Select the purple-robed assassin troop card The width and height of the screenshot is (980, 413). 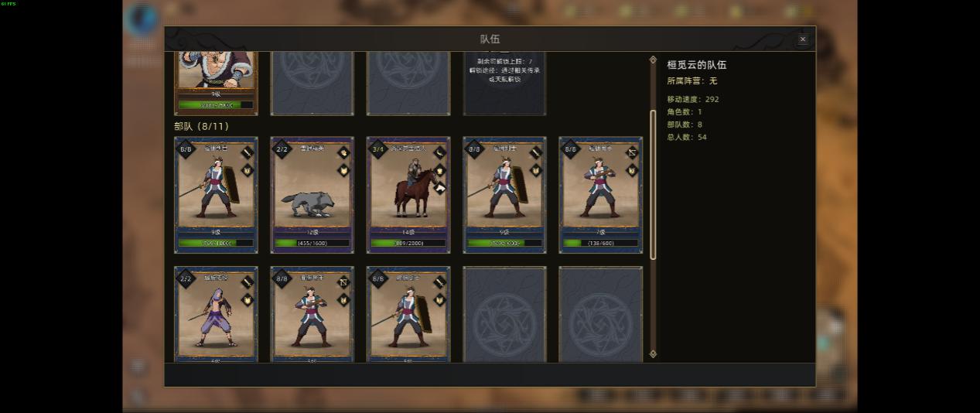(217, 314)
